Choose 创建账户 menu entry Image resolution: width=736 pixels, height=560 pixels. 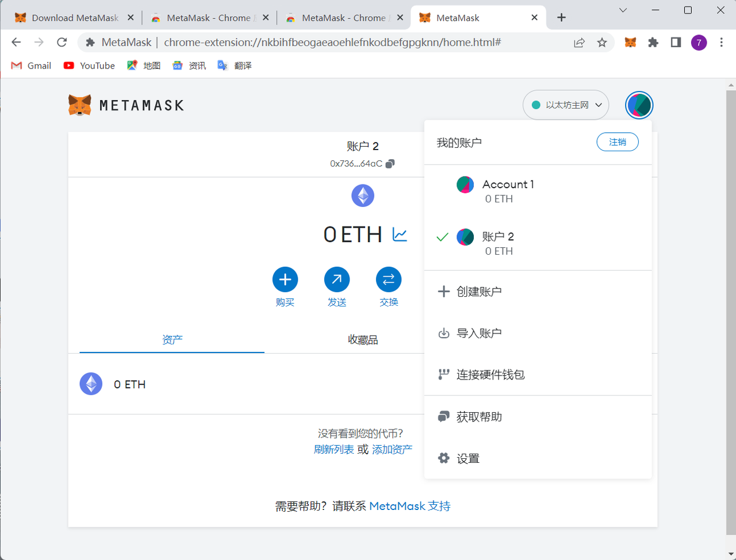click(538, 291)
